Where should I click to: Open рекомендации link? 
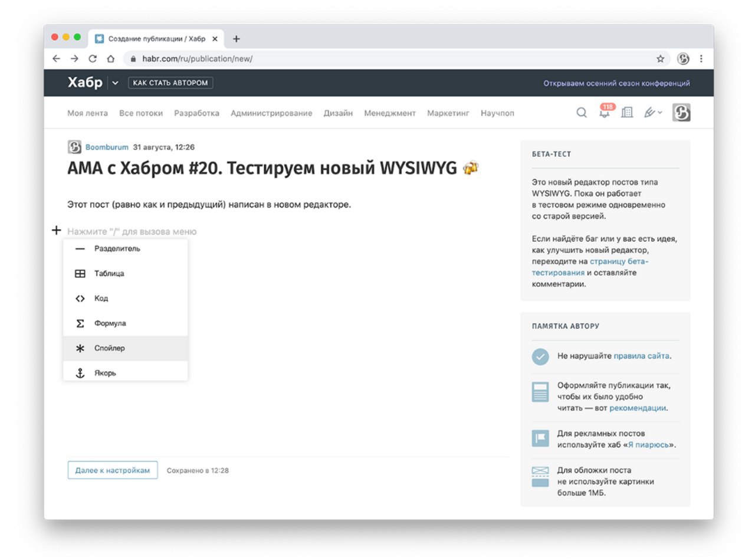pyautogui.click(x=638, y=408)
